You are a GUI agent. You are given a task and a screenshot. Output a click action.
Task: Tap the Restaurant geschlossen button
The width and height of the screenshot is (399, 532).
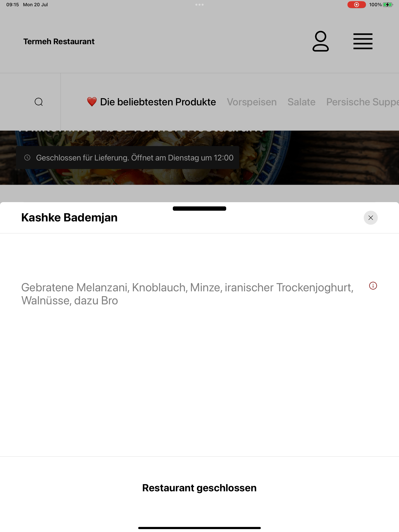point(199,488)
